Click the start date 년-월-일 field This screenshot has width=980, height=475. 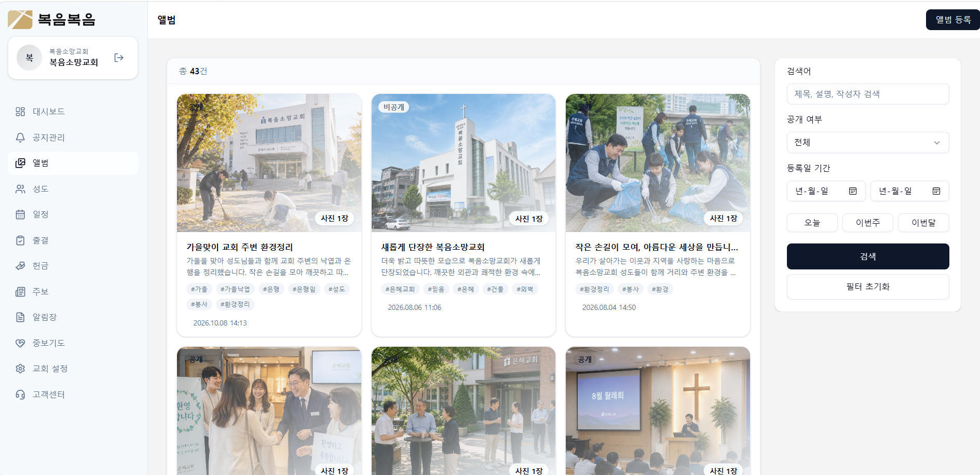pyautogui.click(x=826, y=191)
